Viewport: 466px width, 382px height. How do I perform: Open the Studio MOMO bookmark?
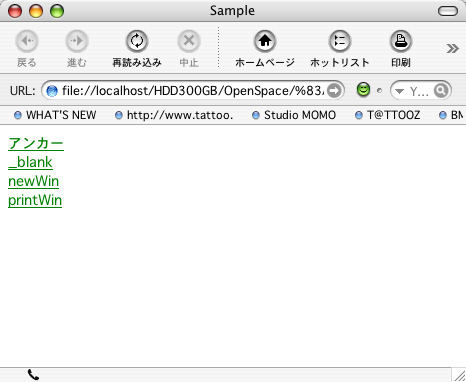coord(294,115)
